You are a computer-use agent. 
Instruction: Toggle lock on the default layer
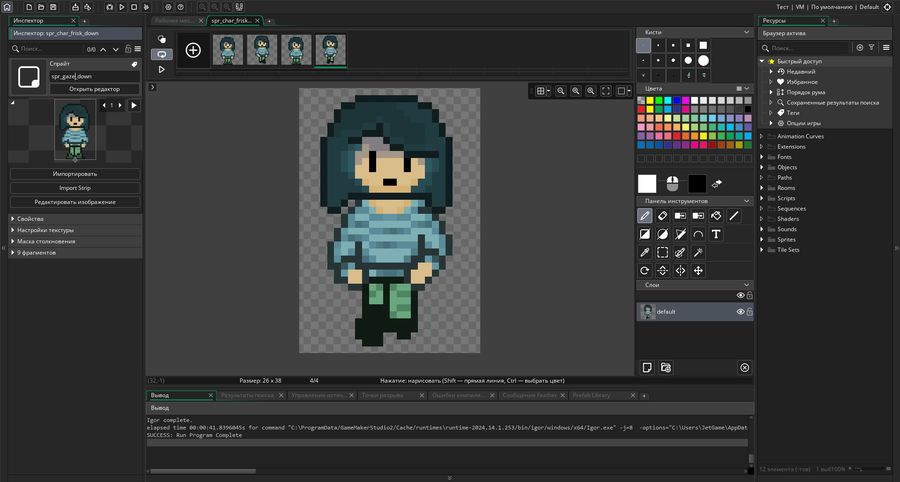pos(749,312)
